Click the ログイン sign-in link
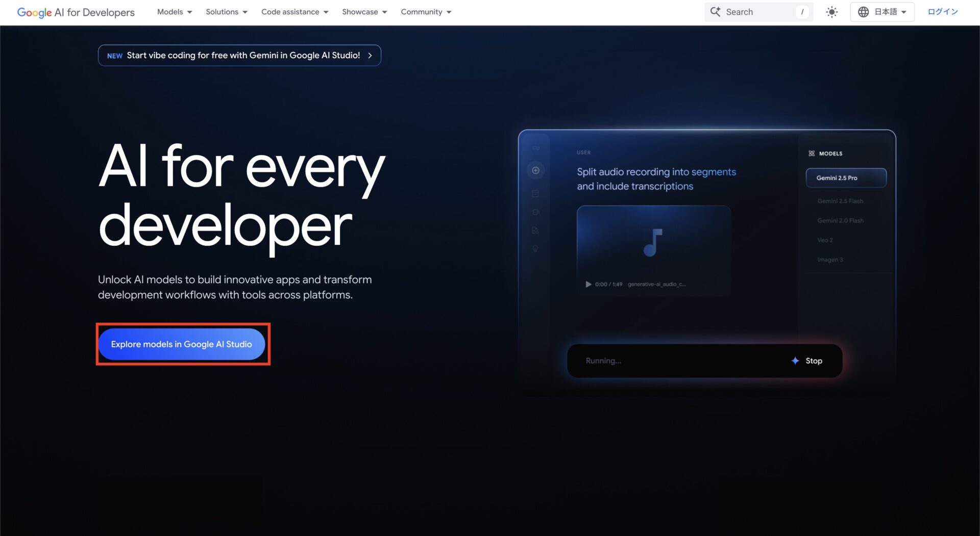Screen dimensions: 980x536 pyautogui.click(x=943, y=12)
